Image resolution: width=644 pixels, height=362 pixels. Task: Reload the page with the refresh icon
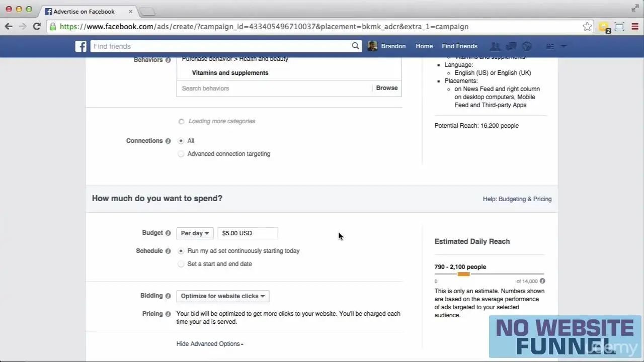37,27
